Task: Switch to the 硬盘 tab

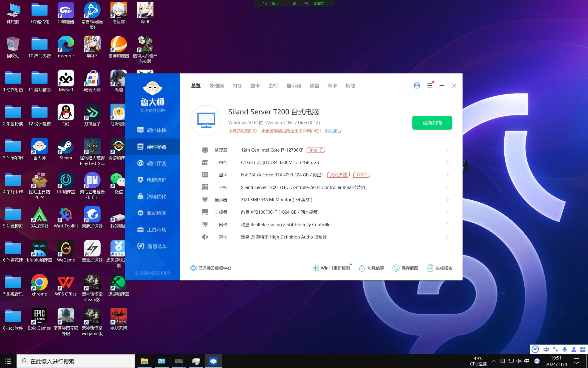Action: (x=314, y=86)
